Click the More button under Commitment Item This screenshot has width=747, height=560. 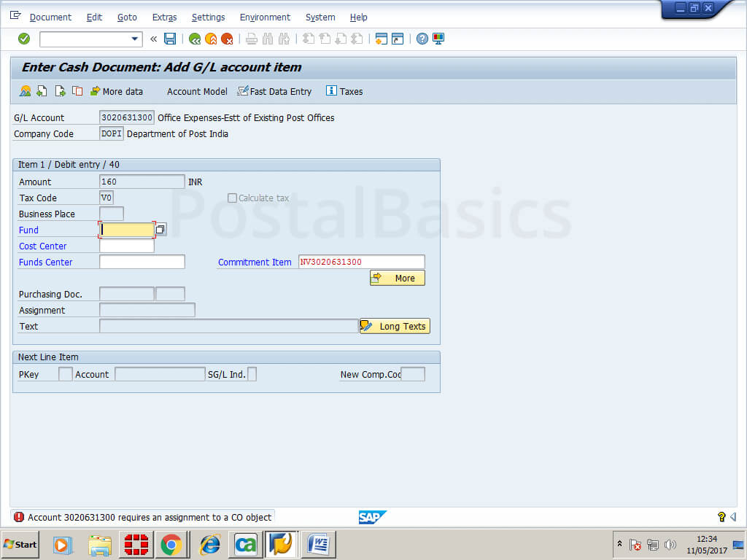(x=397, y=278)
